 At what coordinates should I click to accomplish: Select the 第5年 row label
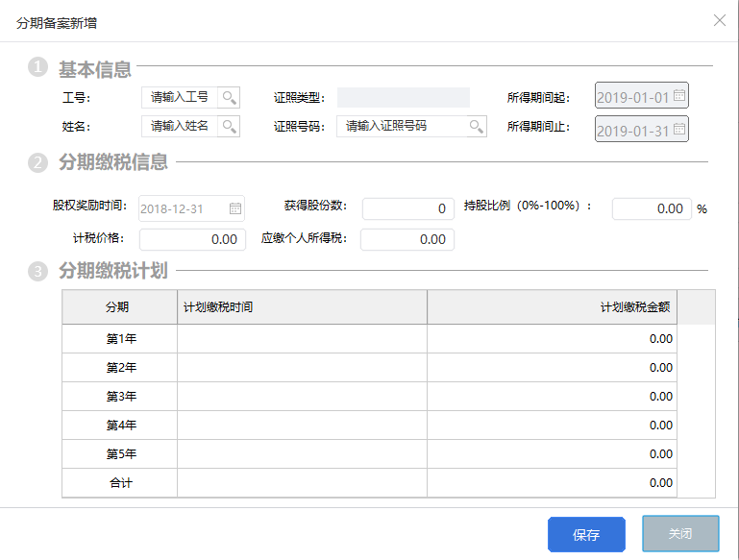(x=121, y=453)
